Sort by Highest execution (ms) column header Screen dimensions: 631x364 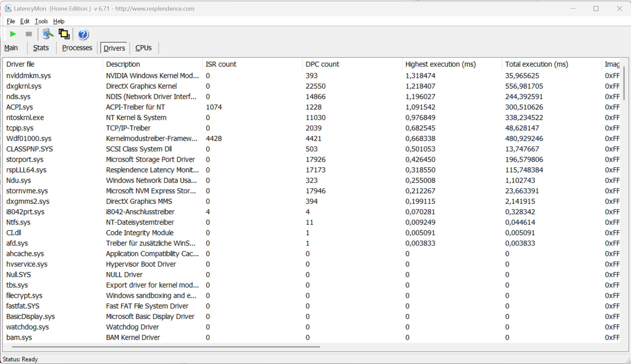tap(440, 64)
